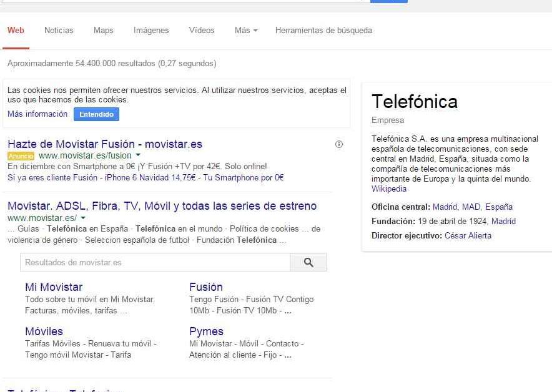The image size is (552, 392).
Task: Open the Hazte de Movistar Fusión ad
Action: 105,144
